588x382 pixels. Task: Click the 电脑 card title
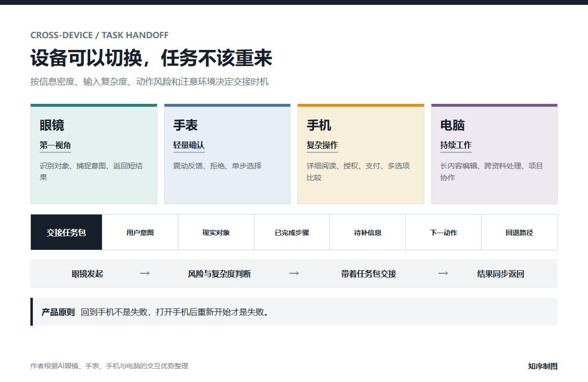click(x=452, y=125)
